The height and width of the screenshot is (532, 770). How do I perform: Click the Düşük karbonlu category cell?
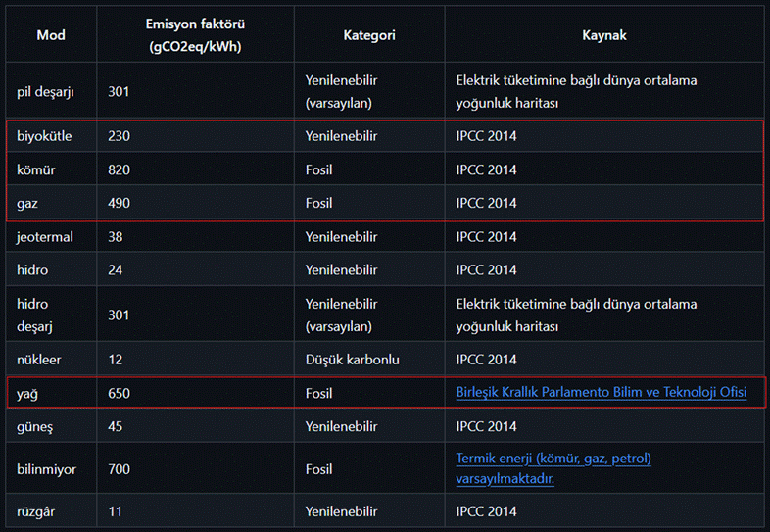pyautogui.click(x=352, y=360)
